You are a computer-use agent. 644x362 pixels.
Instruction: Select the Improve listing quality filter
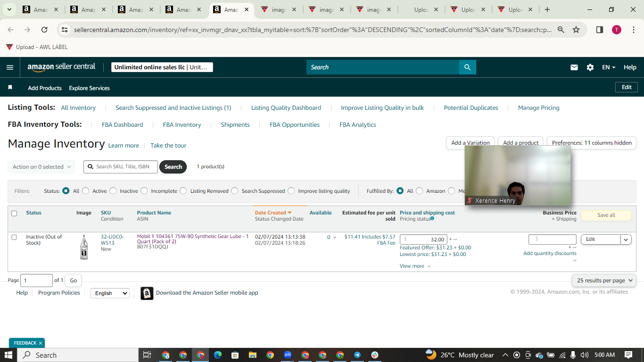[x=291, y=191]
